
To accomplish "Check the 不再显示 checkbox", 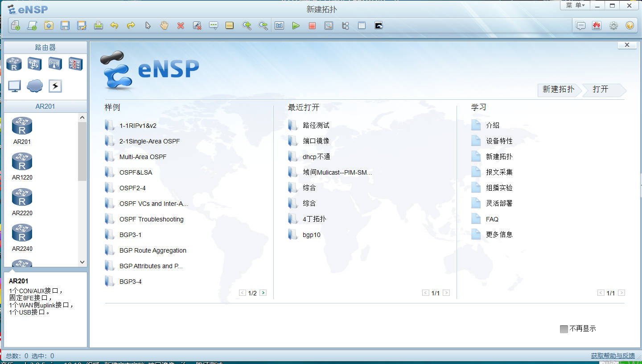I will pyautogui.click(x=564, y=328).
